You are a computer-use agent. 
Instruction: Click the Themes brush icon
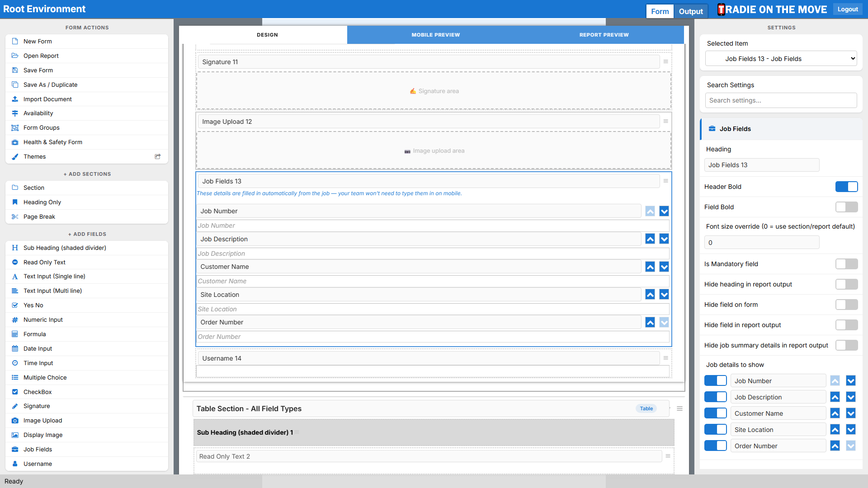coord(15,157)
